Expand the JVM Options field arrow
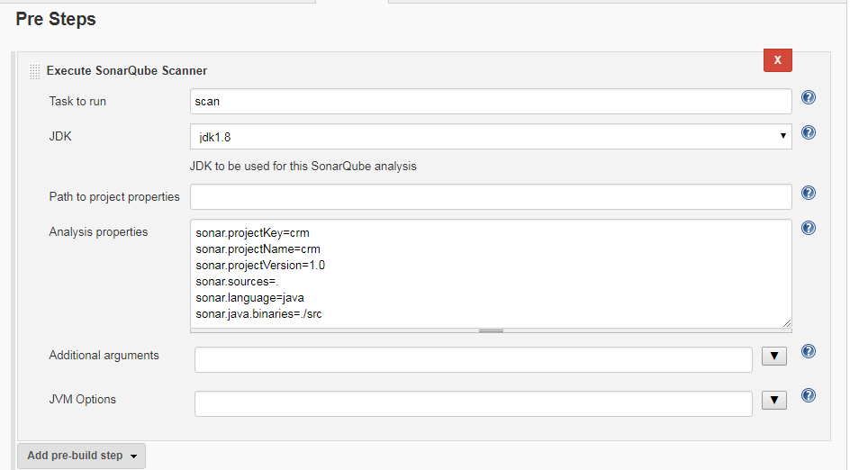868x470 pixels. 773,400
